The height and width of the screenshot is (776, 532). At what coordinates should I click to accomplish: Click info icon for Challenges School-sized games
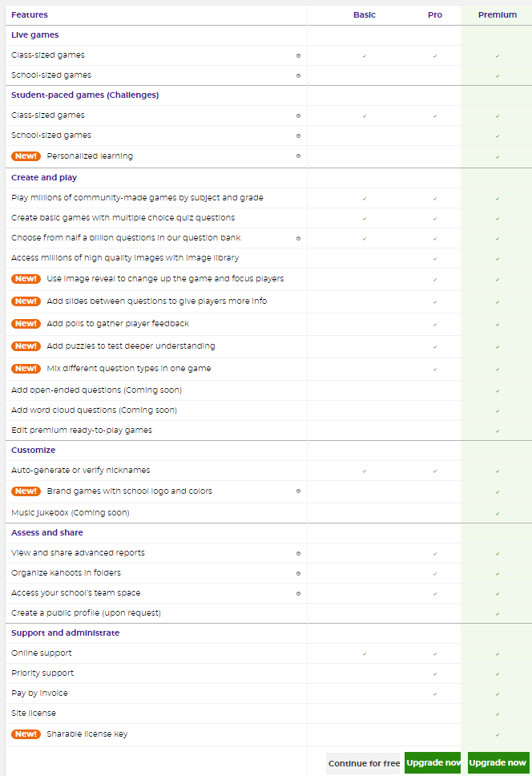[298, 135]
